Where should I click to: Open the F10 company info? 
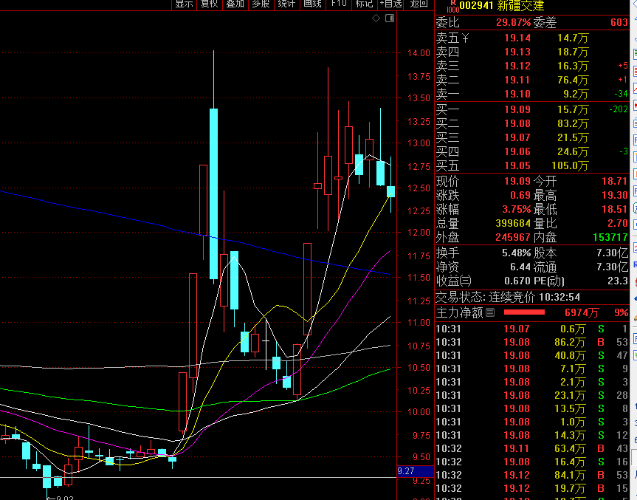pos(338,4)
